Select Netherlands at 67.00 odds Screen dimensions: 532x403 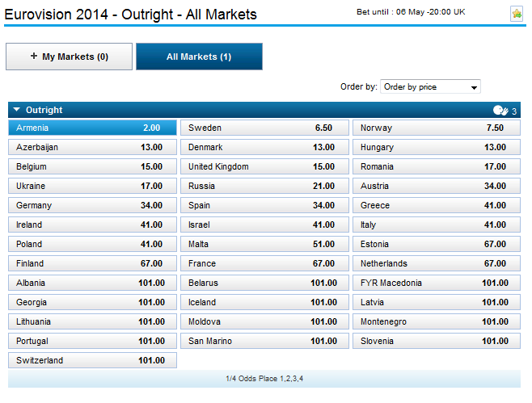(436, 263)
